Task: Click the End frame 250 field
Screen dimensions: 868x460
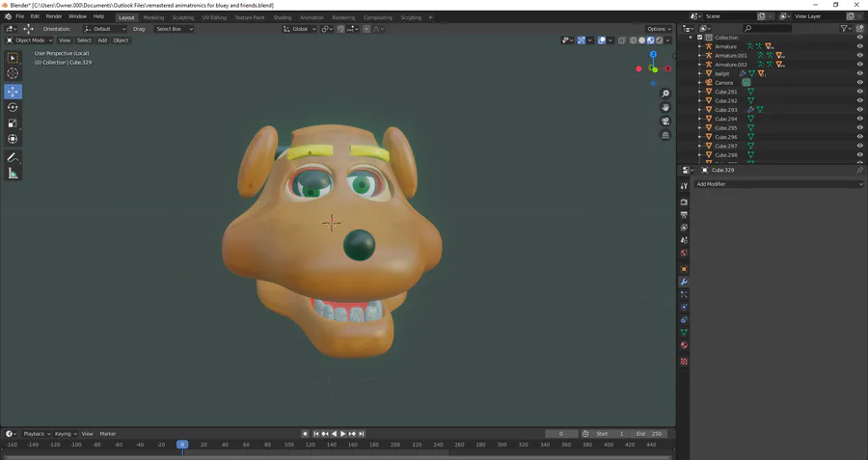Action: (648, 434)
